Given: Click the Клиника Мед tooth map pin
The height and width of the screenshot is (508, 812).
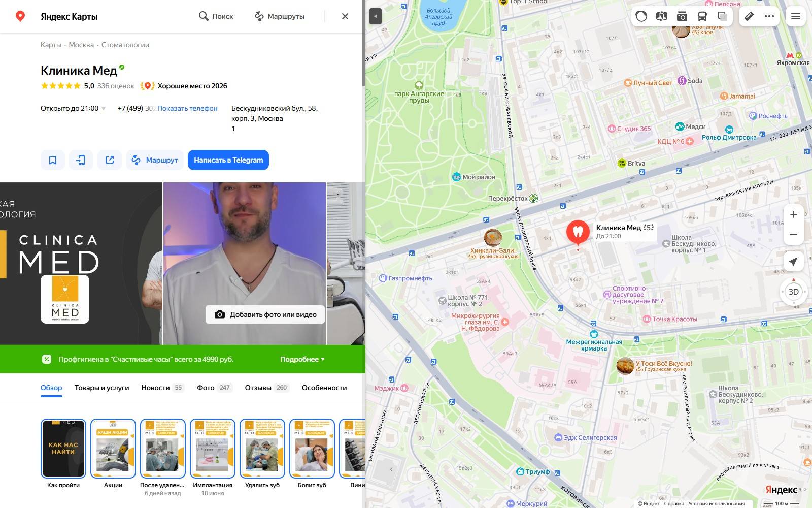Looking at the screenshot, I should click(578, 233).
